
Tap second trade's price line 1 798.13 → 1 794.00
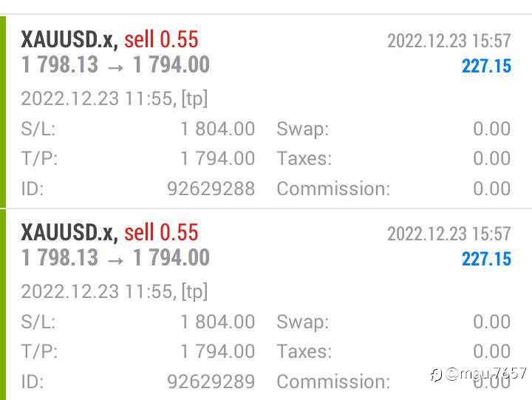(x=115, y=258)
